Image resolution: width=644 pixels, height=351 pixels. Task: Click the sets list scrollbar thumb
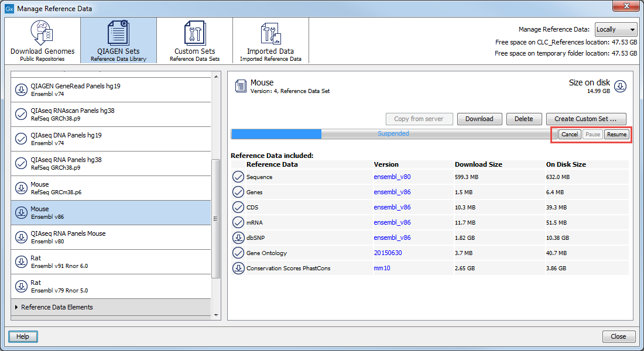tap(216, 219)
